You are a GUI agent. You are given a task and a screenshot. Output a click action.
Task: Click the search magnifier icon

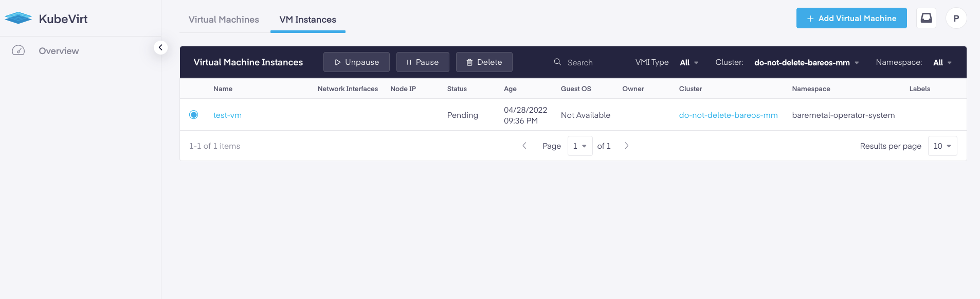557,62
